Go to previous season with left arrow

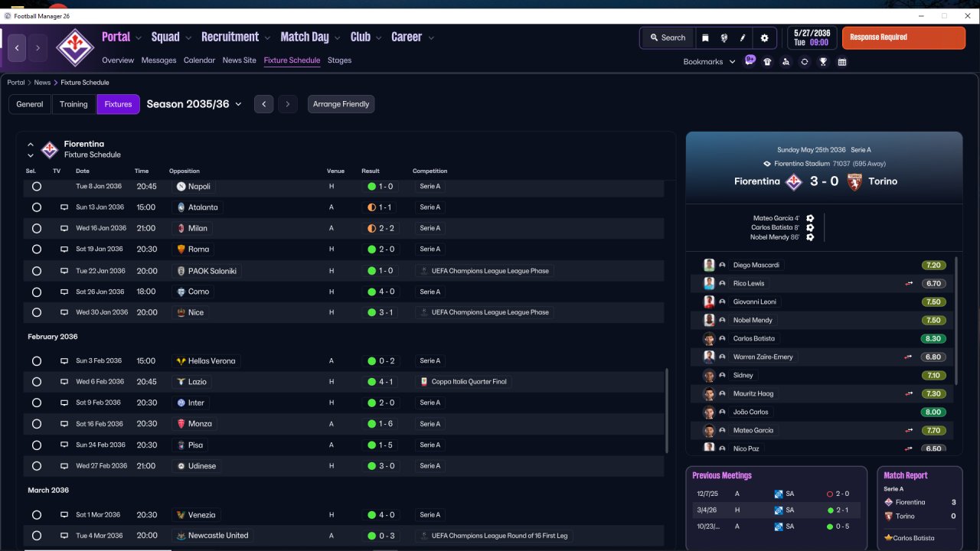click(263, 104)
